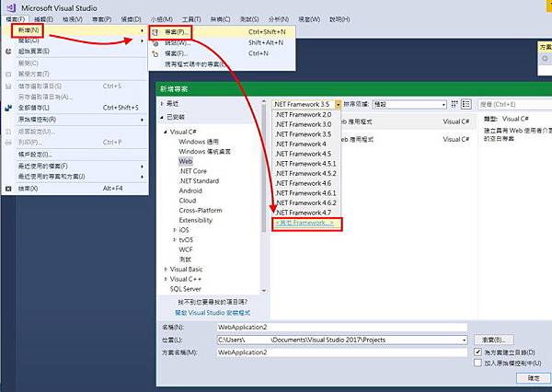The image size is (552, 392).
Task: Choose 全部儲存(L) Save All in File menu
Action: pyautogui.click(x=75, y=108)
